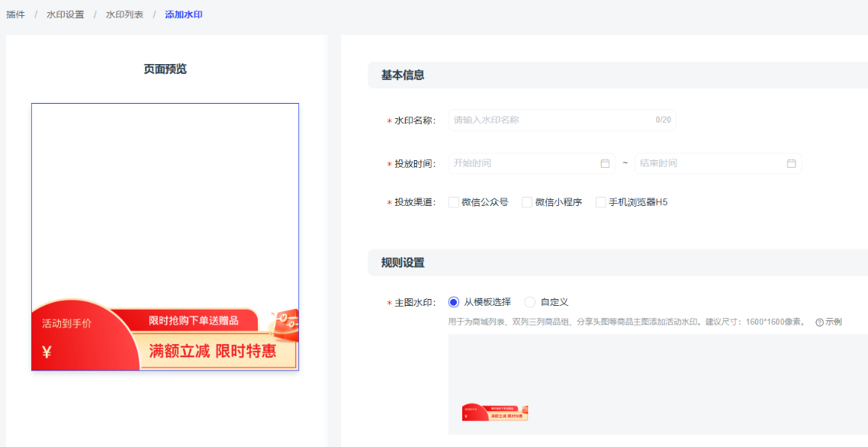Select the red watermark template thumbnail
This screenshot has width=868, height=447.
[x=495, y=413]
